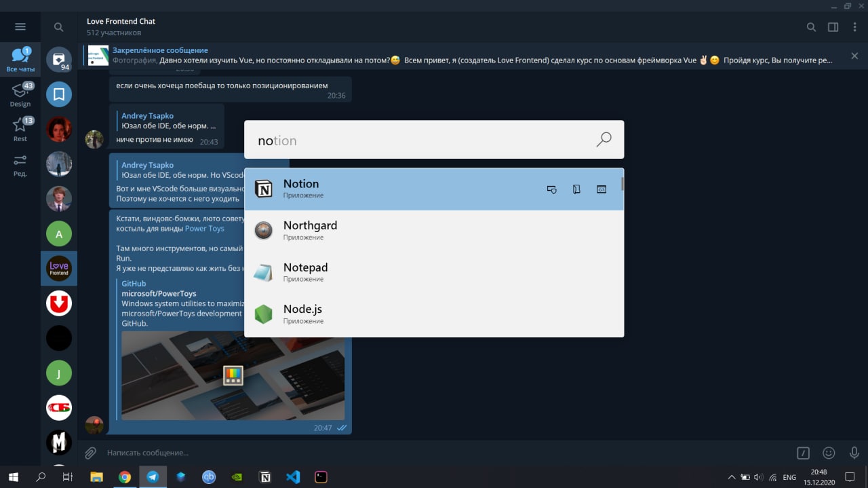Select the Notepad result
Screen dimensions: 868x488
click(x=434, y=272)
